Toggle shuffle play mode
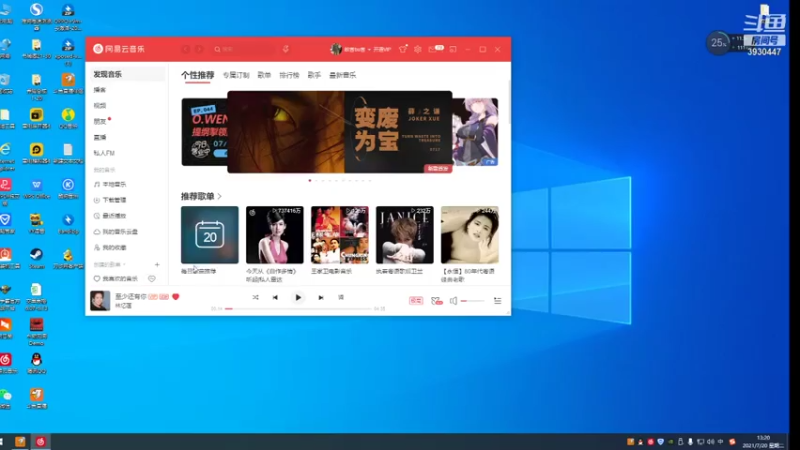 click(255, 297)
